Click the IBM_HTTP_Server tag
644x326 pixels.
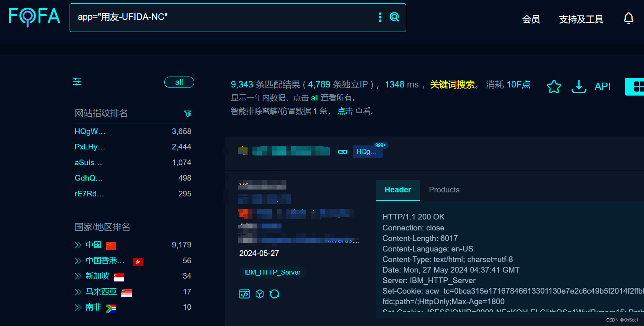click(272, 272)
